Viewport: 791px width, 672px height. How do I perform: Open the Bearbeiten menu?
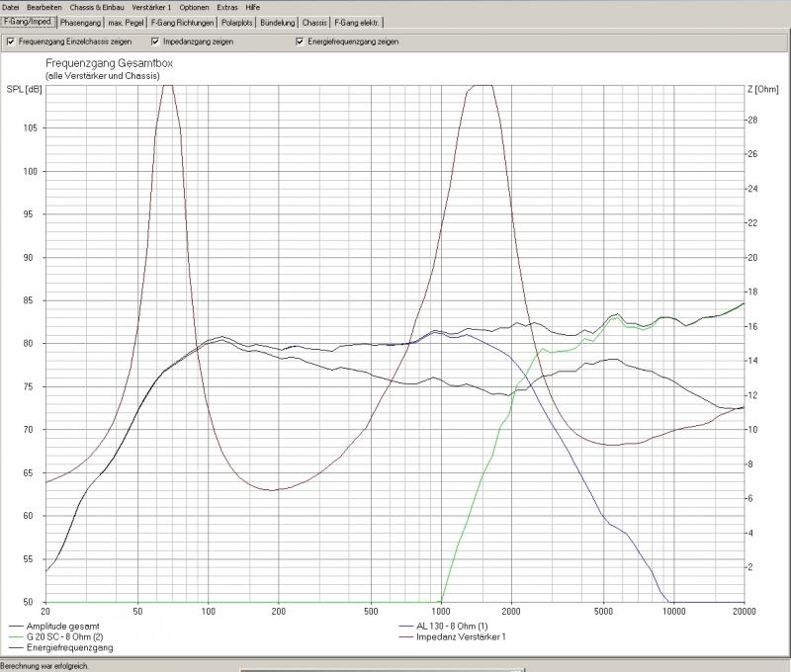[44, 7]
